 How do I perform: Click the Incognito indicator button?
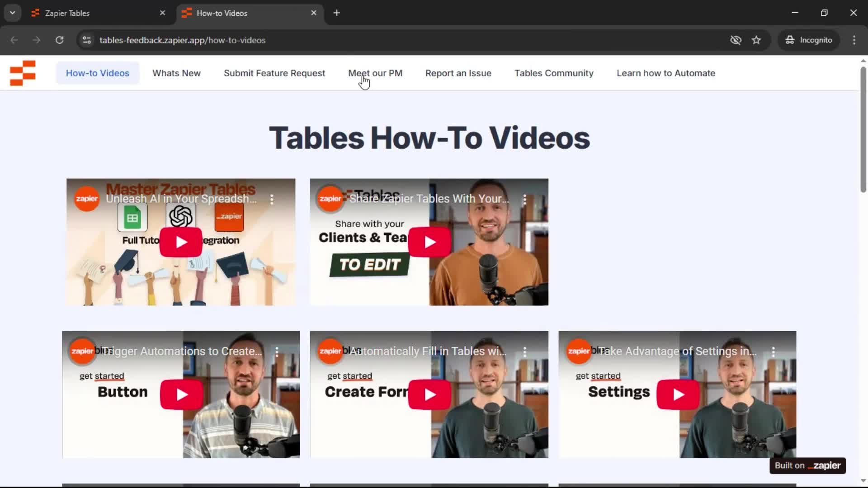(809, 40)
